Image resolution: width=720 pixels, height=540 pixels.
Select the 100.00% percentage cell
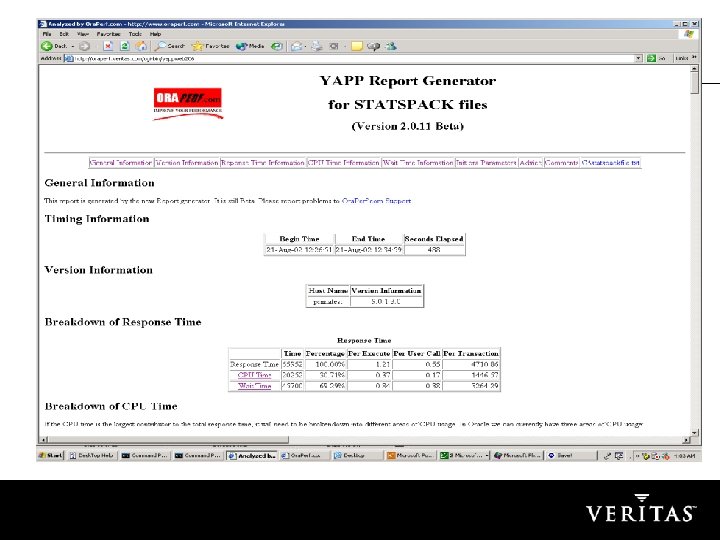[325, 364]
